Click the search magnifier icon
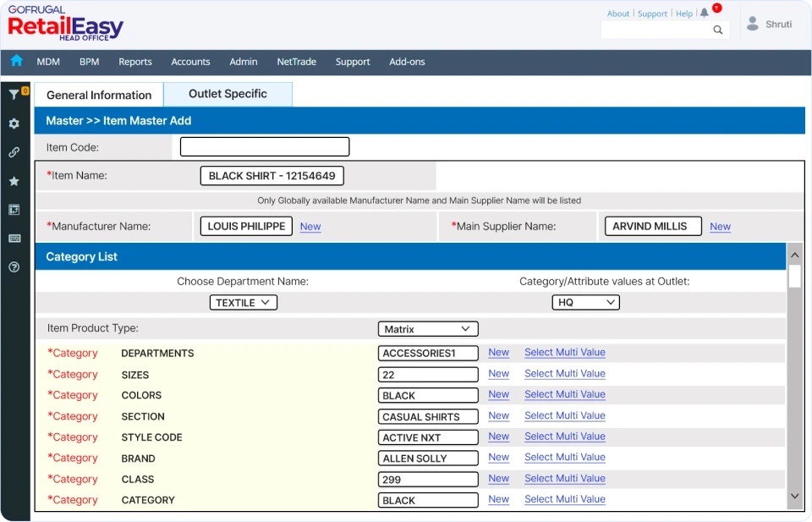This screenshot has width=812, height=522. (717, 29)
